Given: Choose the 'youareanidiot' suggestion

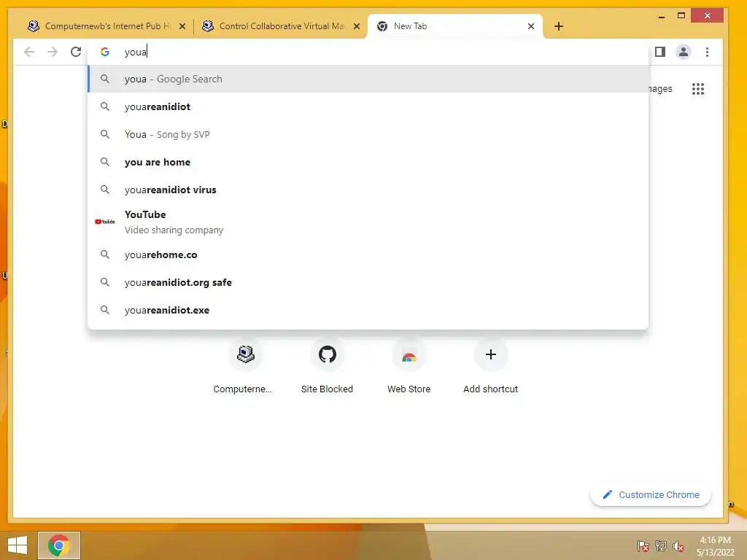Looking at the screenshot, I should pos(368,106).
